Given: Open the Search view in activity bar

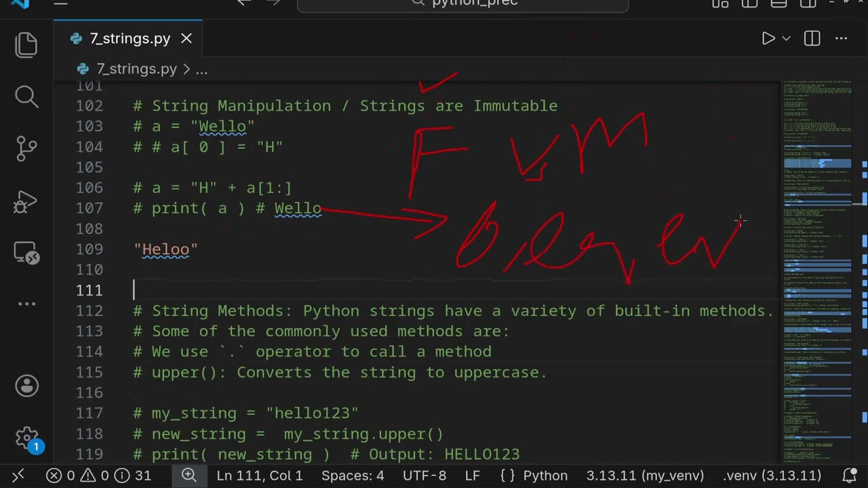Looking at the screenshot, I should click(x=26, y=96).
